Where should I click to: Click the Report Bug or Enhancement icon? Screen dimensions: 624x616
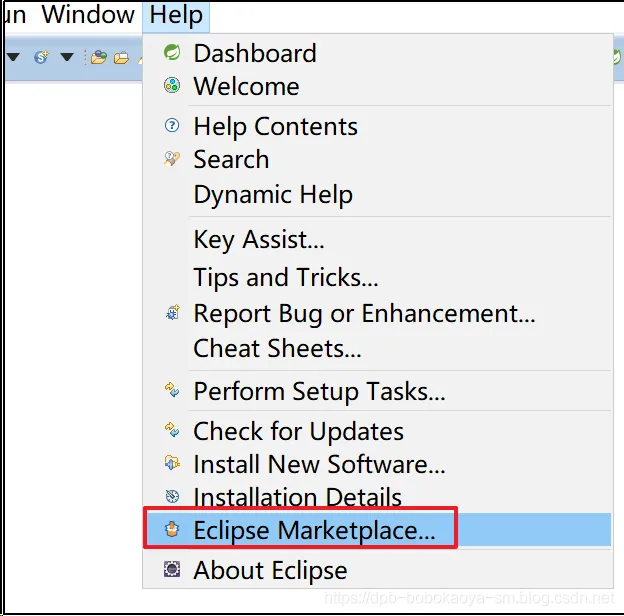172,314
